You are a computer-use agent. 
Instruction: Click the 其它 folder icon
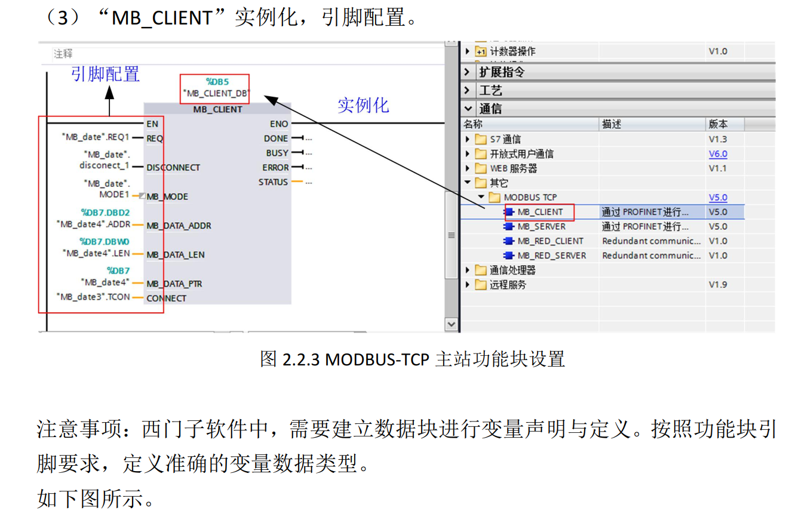(x=481, y=183)
